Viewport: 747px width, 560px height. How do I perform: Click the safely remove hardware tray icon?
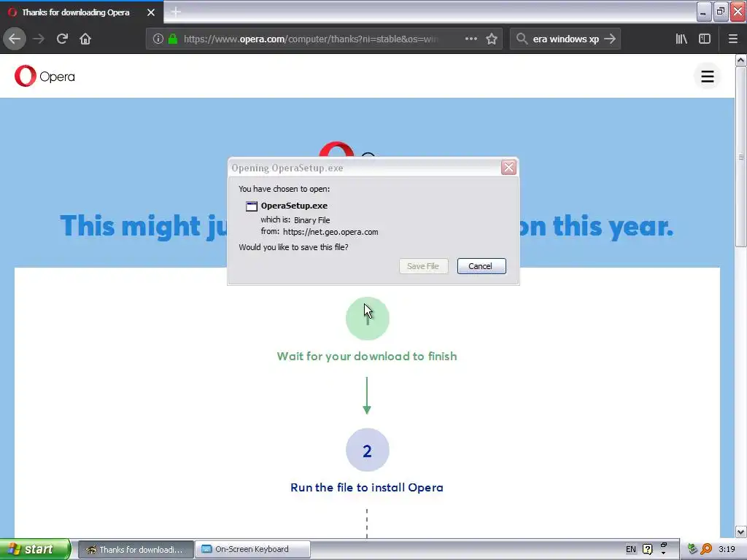(692, 550)
